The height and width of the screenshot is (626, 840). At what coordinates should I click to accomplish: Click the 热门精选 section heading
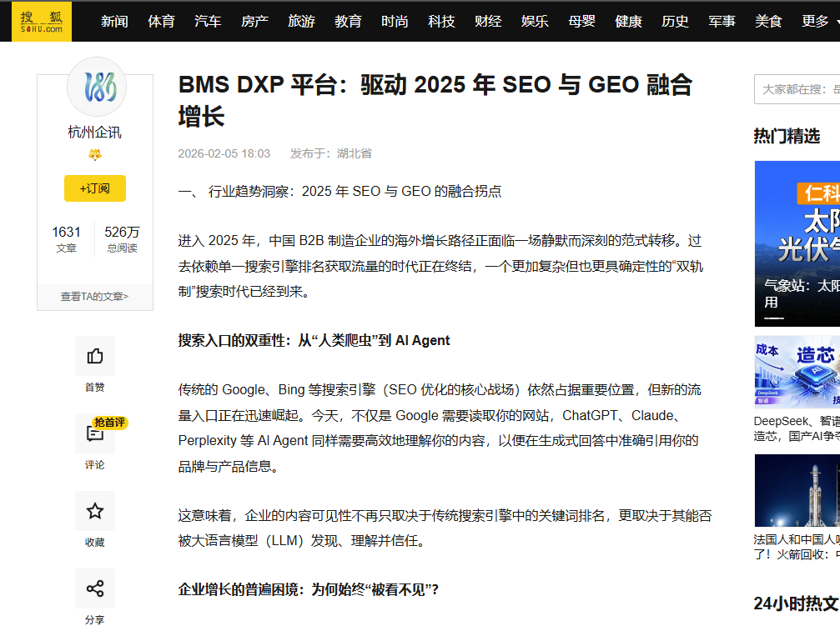[x=787, y=136]
